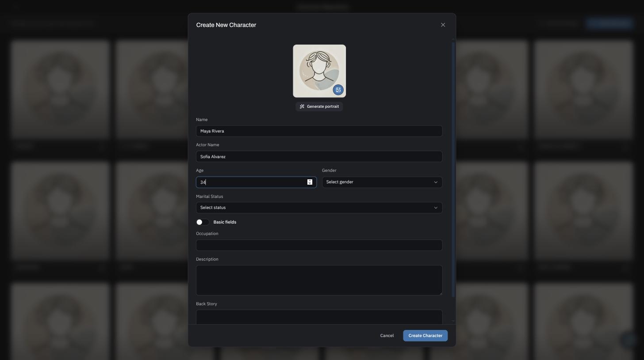Click the Description text area

tap(319, 280)
